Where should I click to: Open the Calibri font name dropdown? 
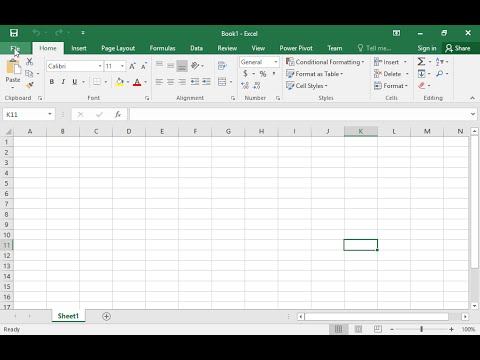click(100, 66)
